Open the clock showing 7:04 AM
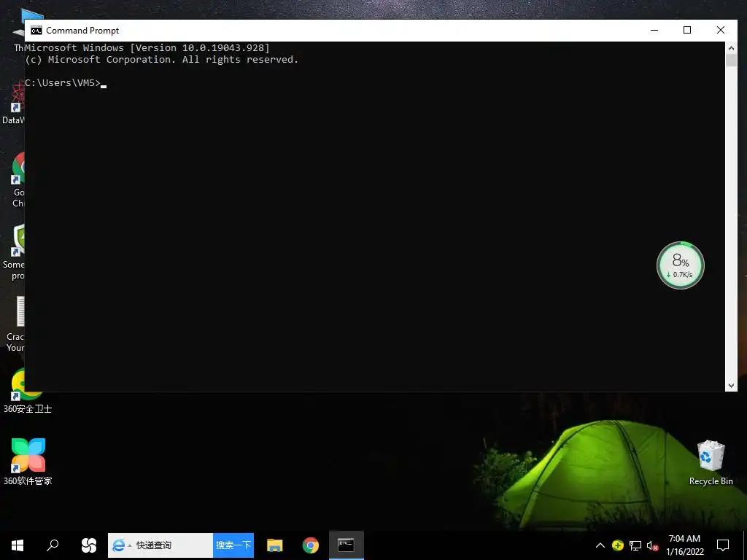Viewport: 747px width, 560px height. pos(684,545)
